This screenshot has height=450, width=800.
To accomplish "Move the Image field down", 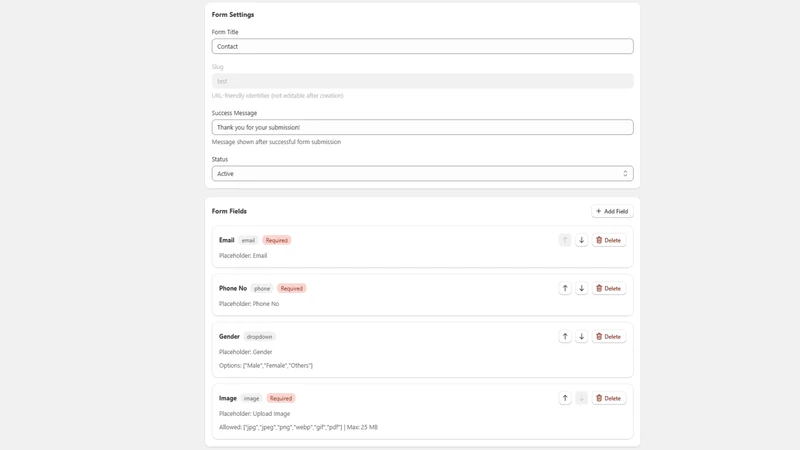I will tap(581, 398).
